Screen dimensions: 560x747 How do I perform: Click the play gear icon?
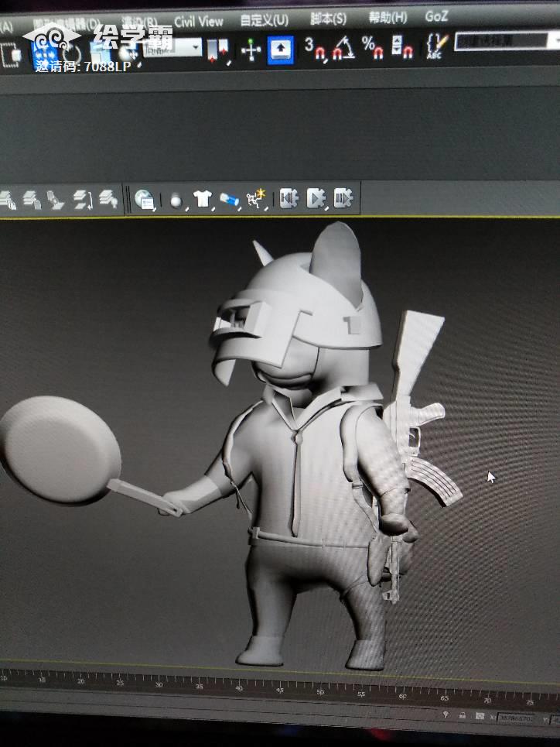[x=316, y=198]
